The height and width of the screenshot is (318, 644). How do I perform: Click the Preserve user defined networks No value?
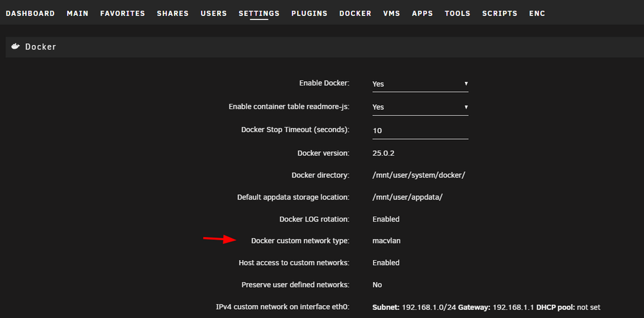[x=377, y=285]
